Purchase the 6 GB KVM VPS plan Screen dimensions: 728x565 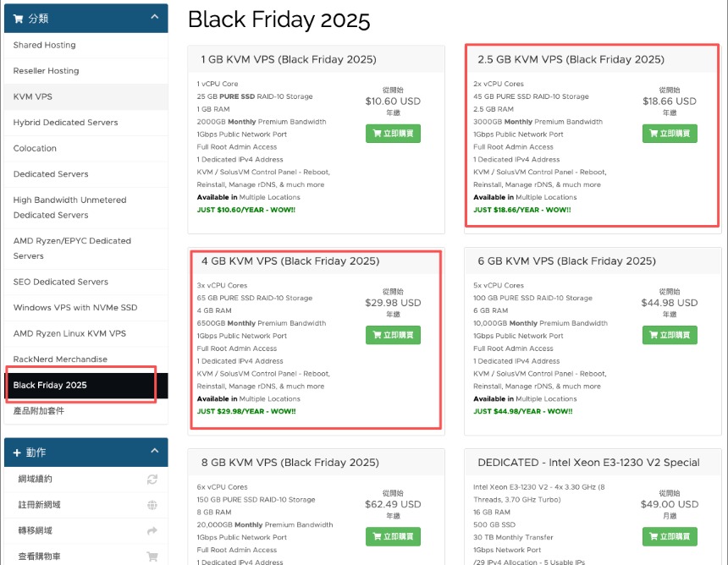[x=670, y=335]
